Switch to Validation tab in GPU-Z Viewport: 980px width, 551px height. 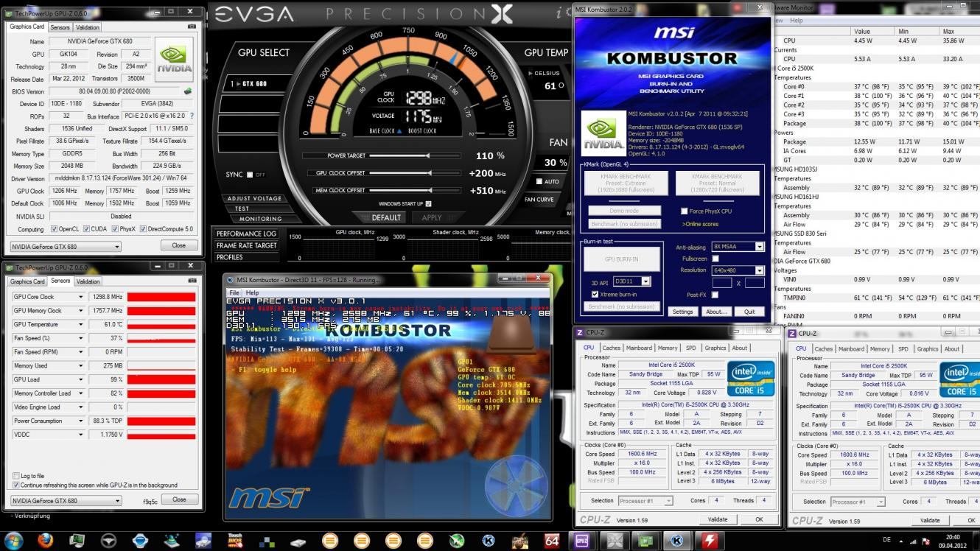click(88, 27)
